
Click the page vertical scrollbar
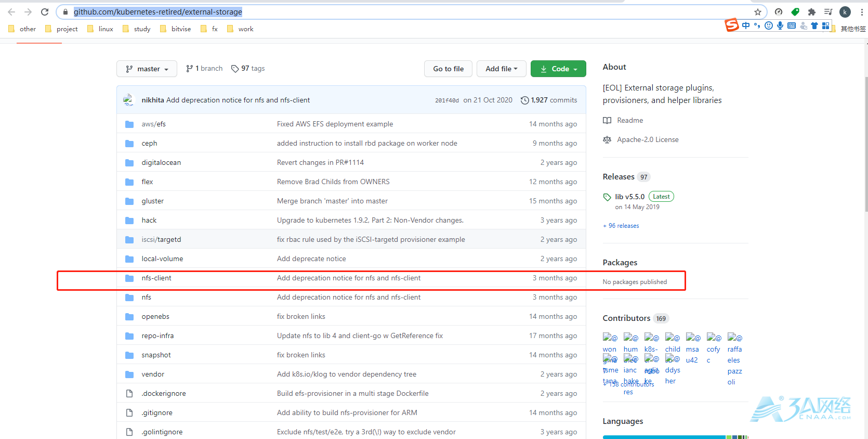(x=866, y=145)
